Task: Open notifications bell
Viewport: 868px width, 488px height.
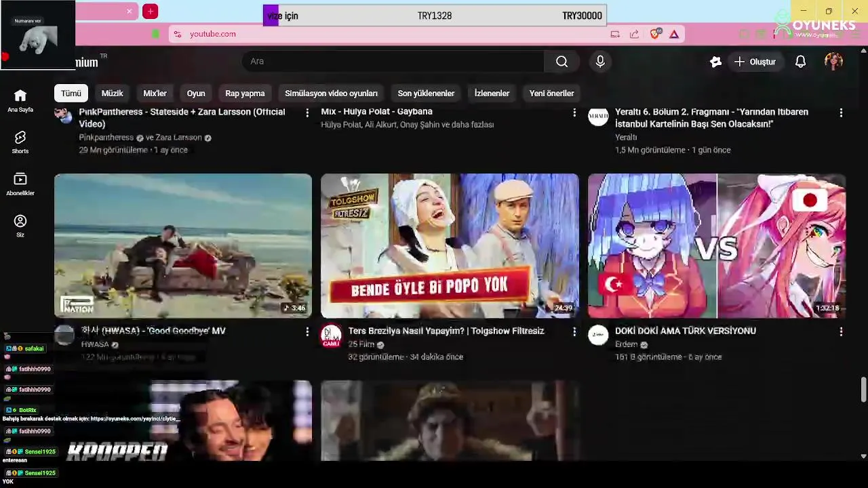Action: click(800, 62)
